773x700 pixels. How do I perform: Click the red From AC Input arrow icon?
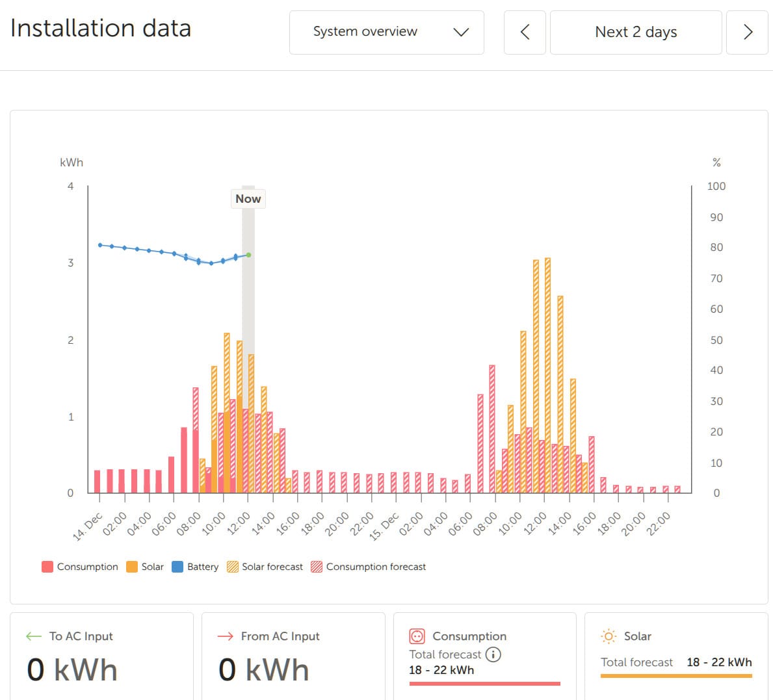pyautogui.click(x=226, y=636)
